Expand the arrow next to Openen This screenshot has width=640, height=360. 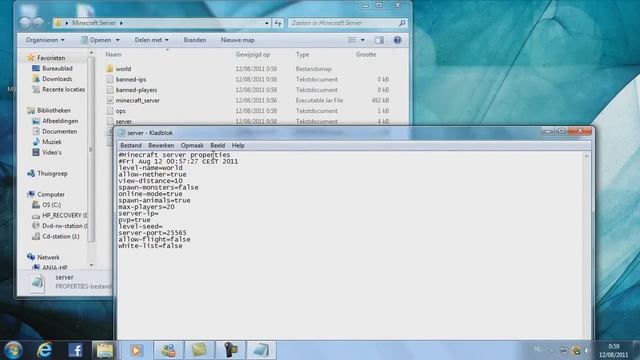[118, 40]
